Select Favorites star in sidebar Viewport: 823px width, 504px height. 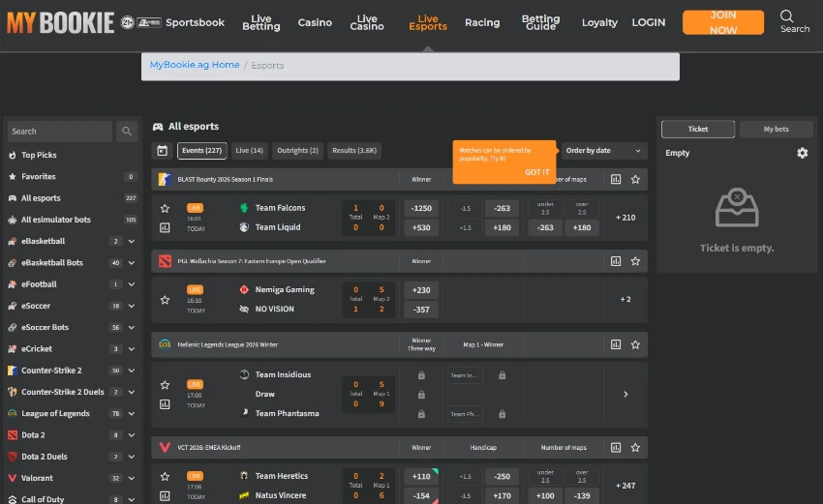[x=12, y=177]
